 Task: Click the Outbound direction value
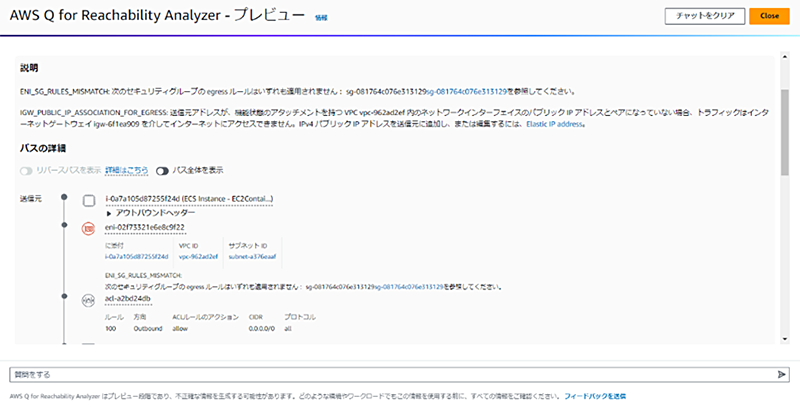(148, 328)
